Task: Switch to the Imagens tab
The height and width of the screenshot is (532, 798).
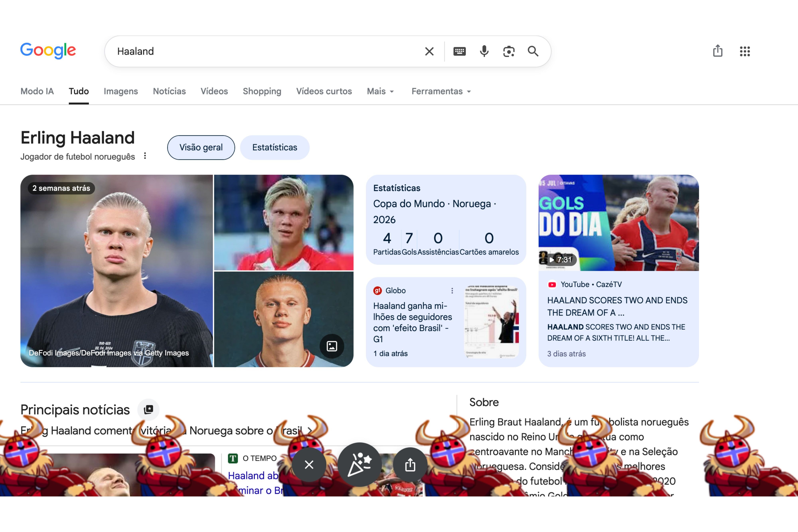Action: tap(121, 91)
